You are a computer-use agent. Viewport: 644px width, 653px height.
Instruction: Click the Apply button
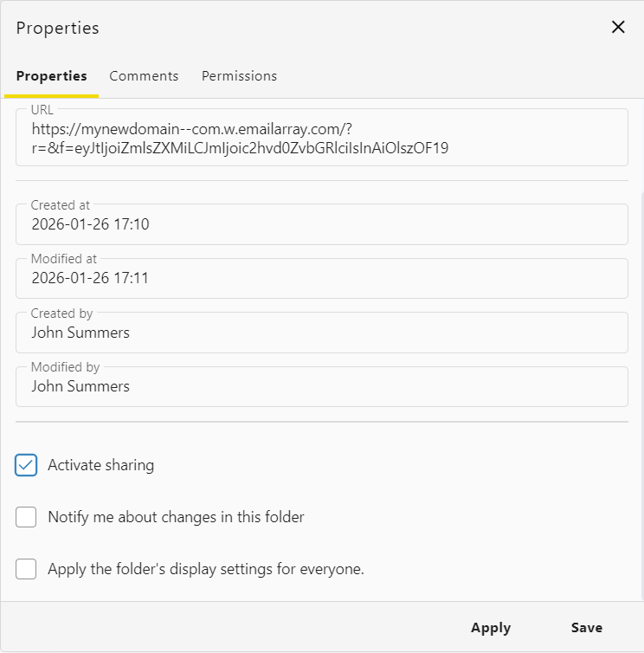[x=490, y=628]
